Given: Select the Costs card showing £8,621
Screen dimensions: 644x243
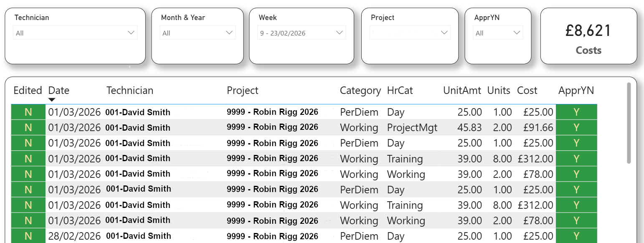Looking at the screenshot, I should [x=588, y=36].
